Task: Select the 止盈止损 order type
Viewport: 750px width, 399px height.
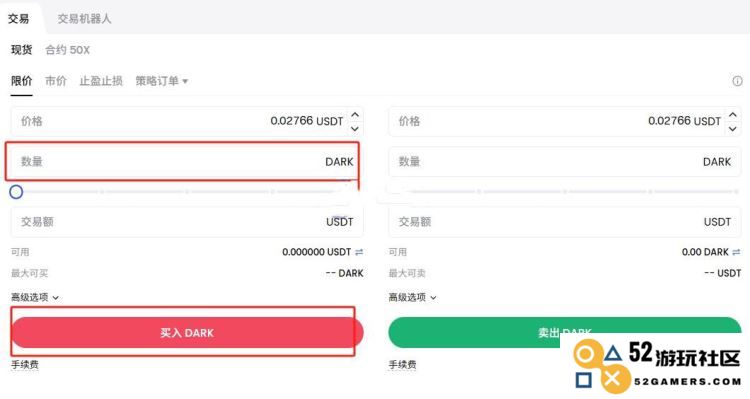Action: click(x=101, y=81)
